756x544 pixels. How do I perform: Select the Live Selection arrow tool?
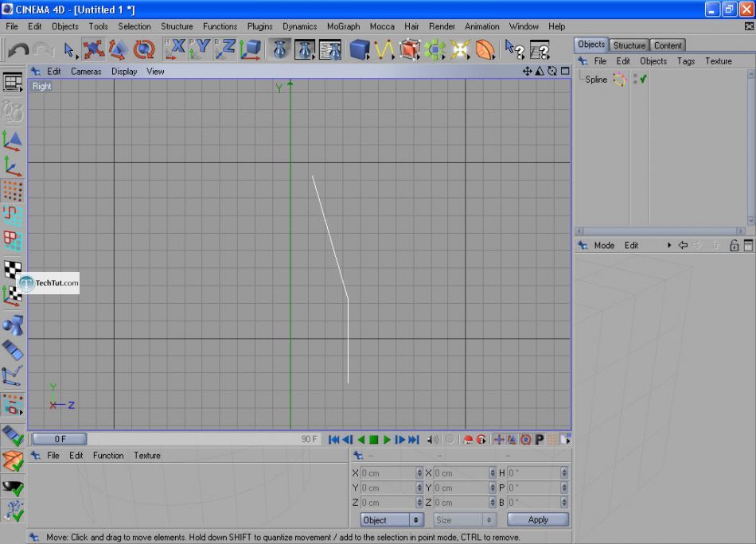click(69, 49)
